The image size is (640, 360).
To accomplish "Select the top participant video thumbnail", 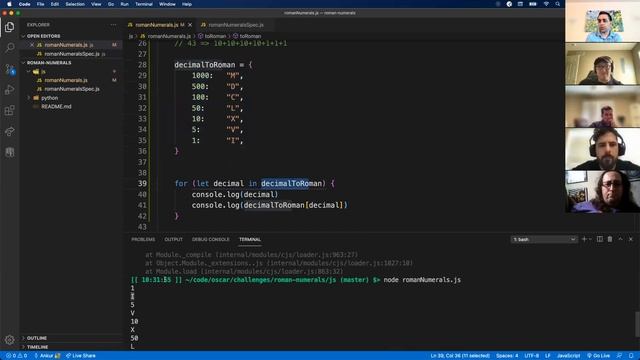I will pyautogui.click(x=602, y=21).
